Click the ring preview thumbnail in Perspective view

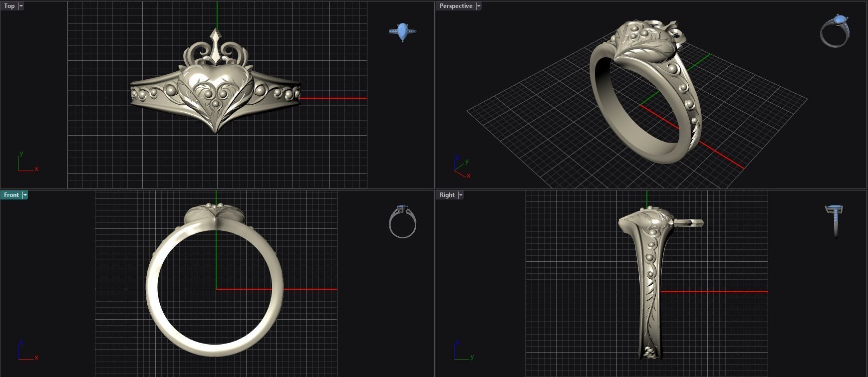835,31
